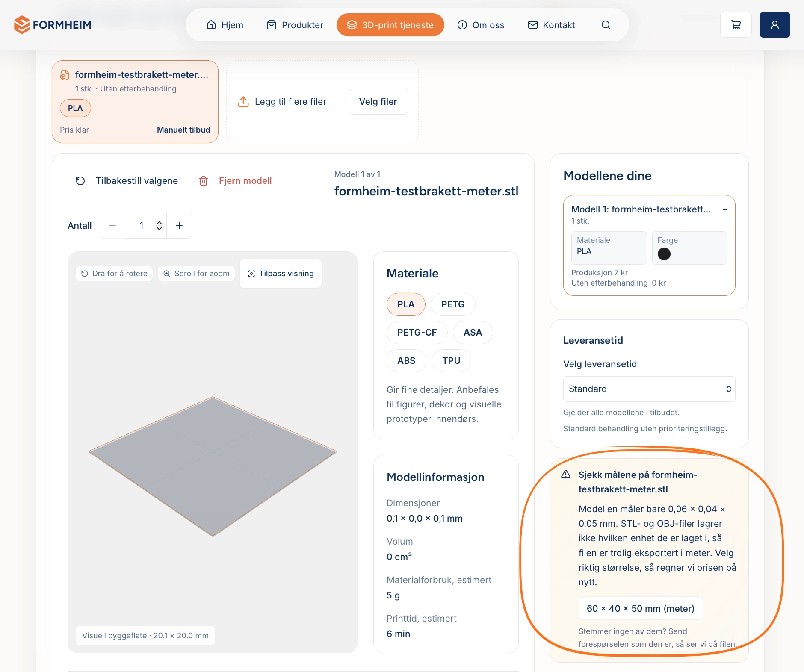Image resolution: width=804 pixels, height=672 pixels.
Task: Select TPU material
Action: [x=452, y=361]
